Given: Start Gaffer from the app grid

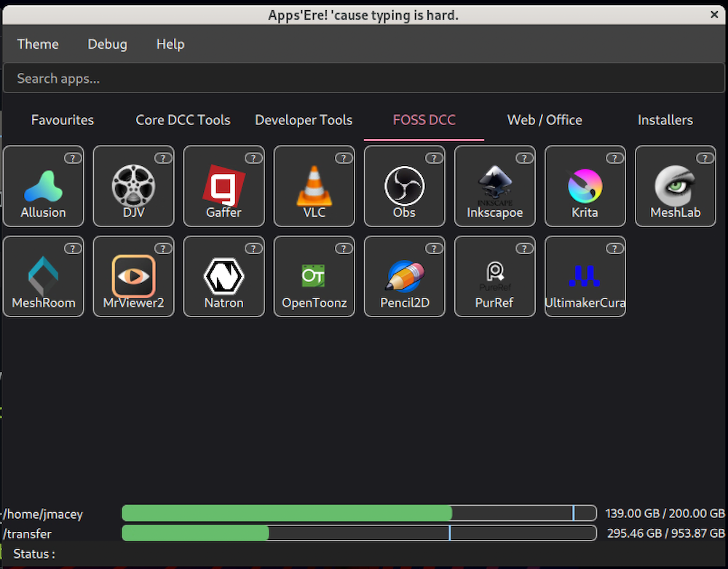Looking at the screenshot, I should click(x=223, y=187).
